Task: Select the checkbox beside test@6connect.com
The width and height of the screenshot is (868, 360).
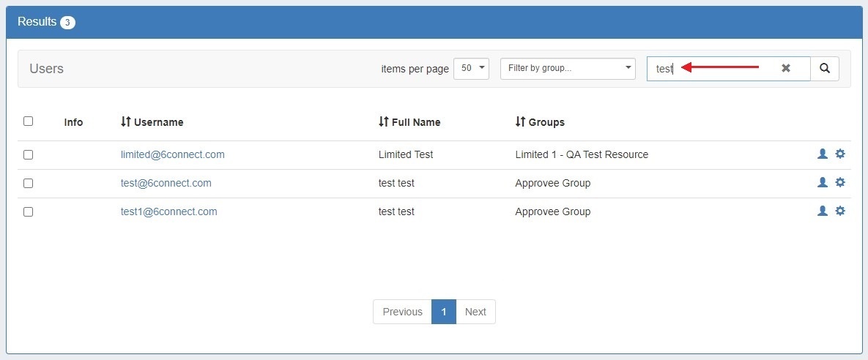Action: pos(28,184)
